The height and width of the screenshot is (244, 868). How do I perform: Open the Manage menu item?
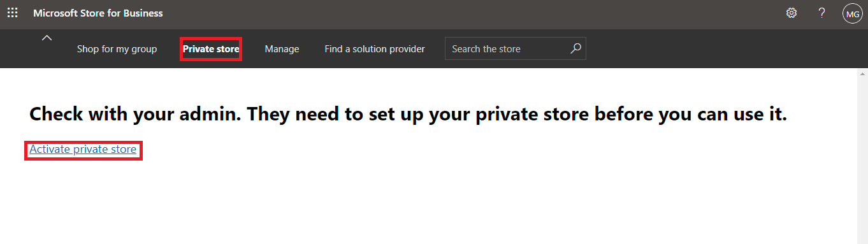point(282,49)
